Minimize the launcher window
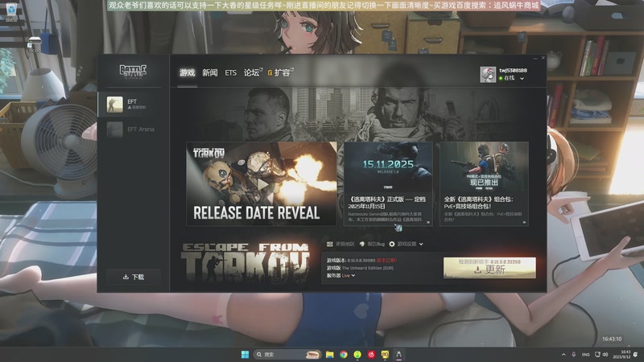Viewport: 644px width, 362px height. 535,58
